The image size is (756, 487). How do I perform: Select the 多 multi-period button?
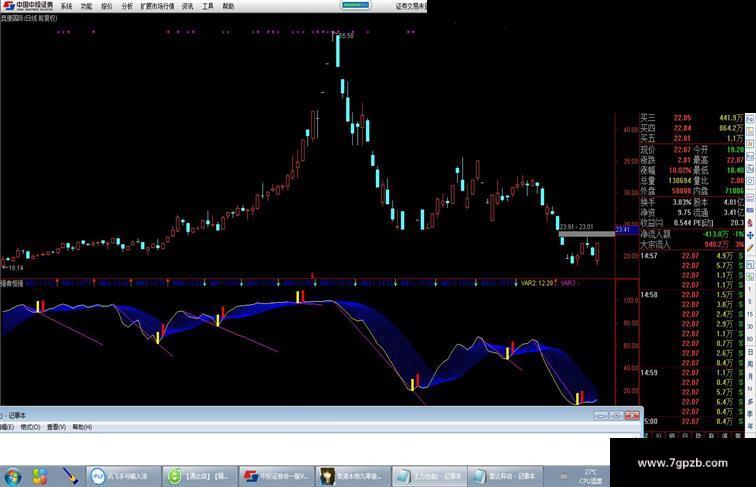click(750, 402)
